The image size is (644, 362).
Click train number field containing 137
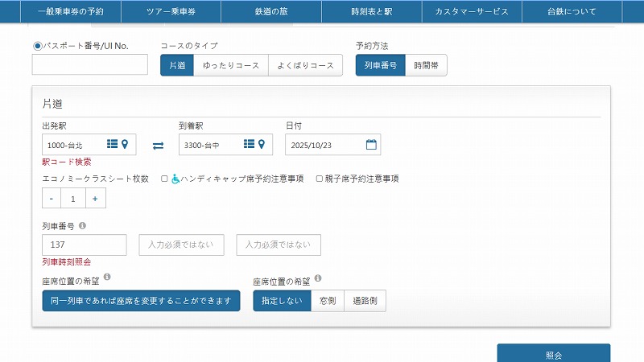85,245
